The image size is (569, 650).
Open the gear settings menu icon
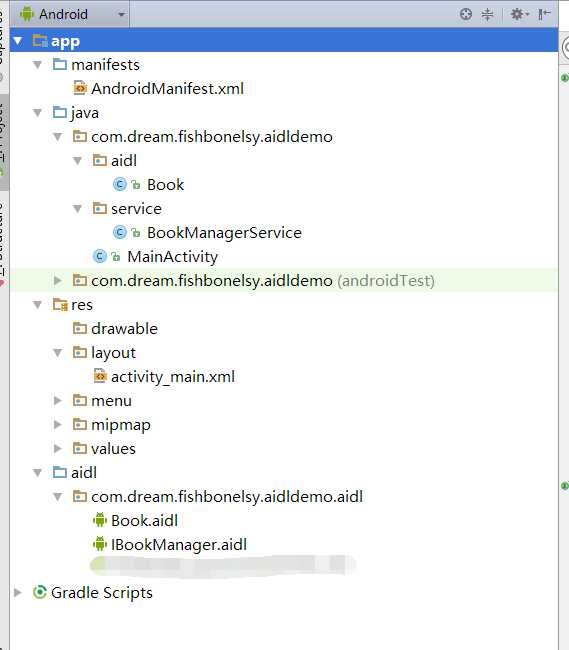coord(520,14)
